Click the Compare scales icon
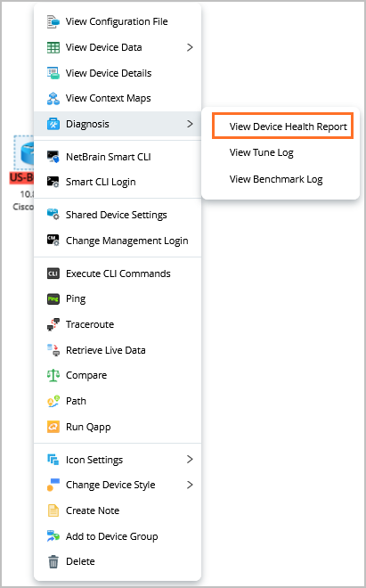This screenshot has height=588, width=366. 53,375
